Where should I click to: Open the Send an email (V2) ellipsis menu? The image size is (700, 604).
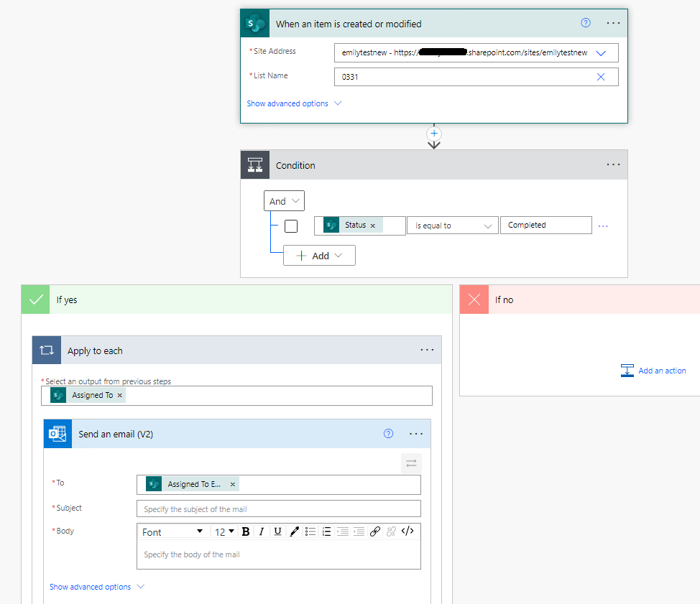click(x=415, y=433)
